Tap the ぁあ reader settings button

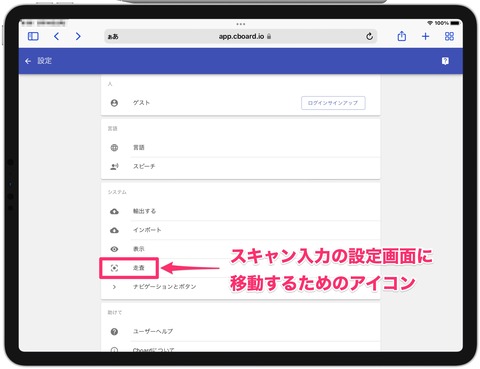coord(113,37)
